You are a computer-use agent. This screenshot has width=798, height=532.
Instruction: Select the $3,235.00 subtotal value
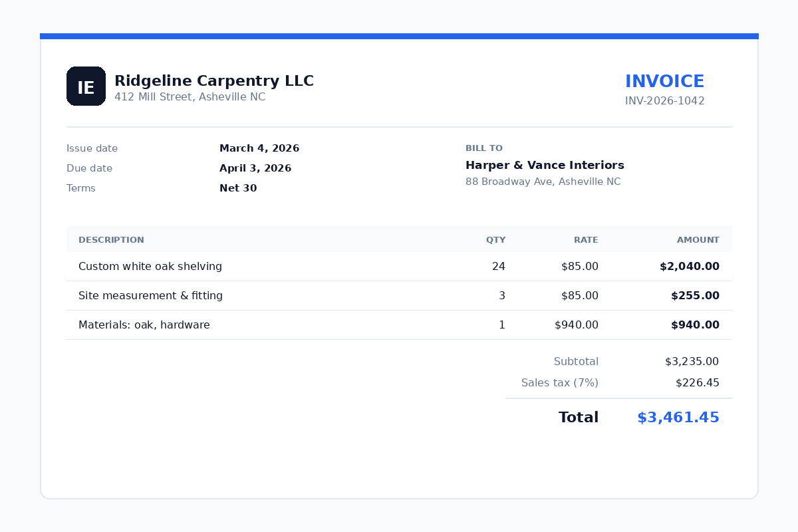click(692, 362)
